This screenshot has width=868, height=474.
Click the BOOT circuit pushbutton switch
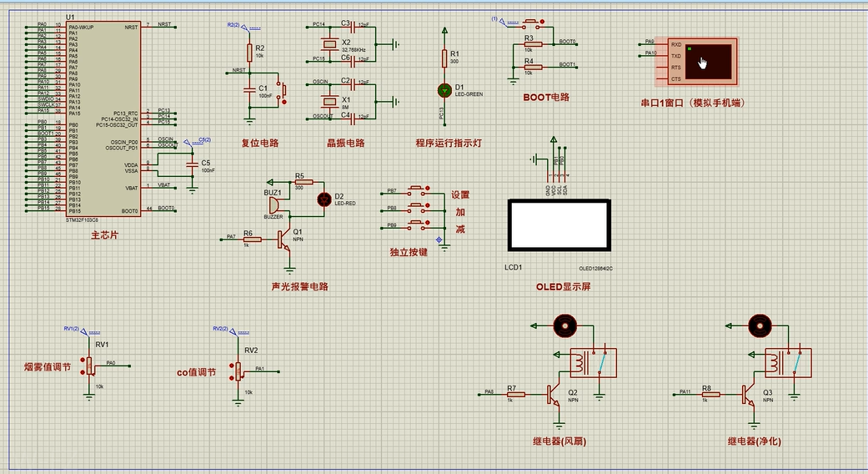(x=531, y=23)
